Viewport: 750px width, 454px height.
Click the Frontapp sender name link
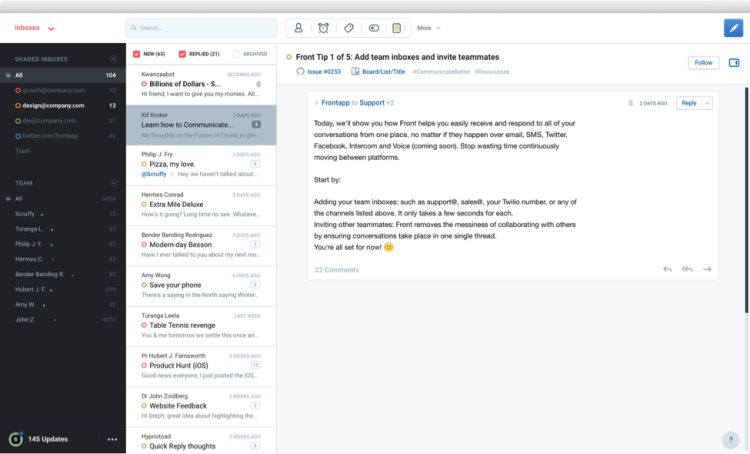[335, 102]
